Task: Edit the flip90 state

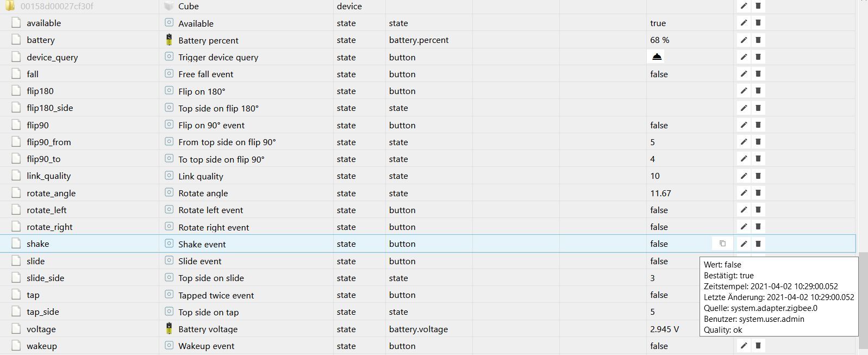Action: pos(744,125)
